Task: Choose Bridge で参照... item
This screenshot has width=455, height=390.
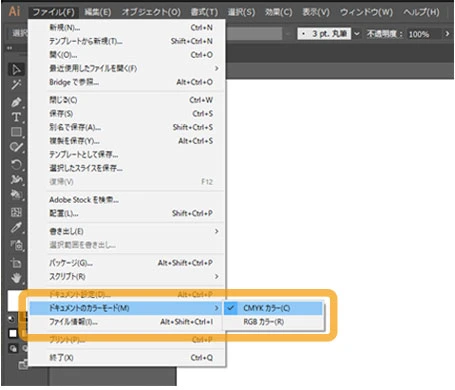Action: point(127,82)
